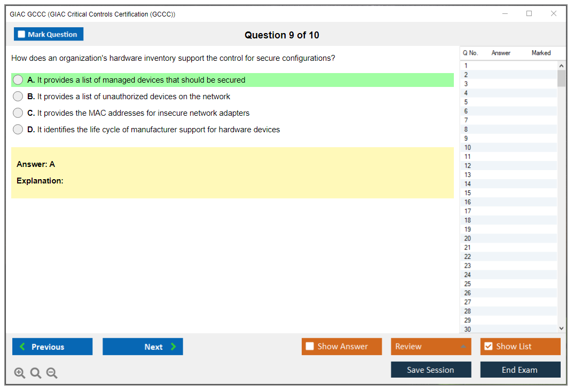Click the Answer column header
The height and width of the screenshot is (392, 574).
501,53
